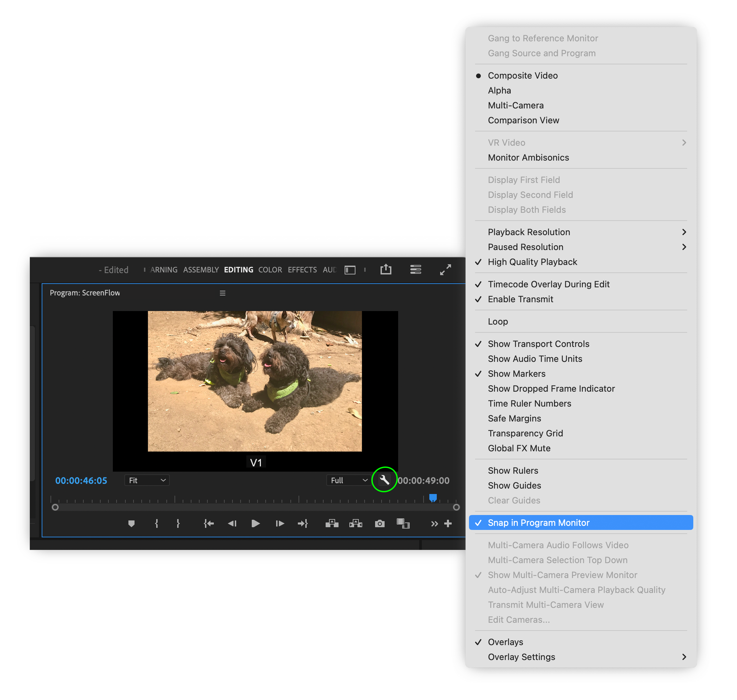Select the Alpha display mode
The height and width of the screenshot is (700, 737).
point(499,90)
